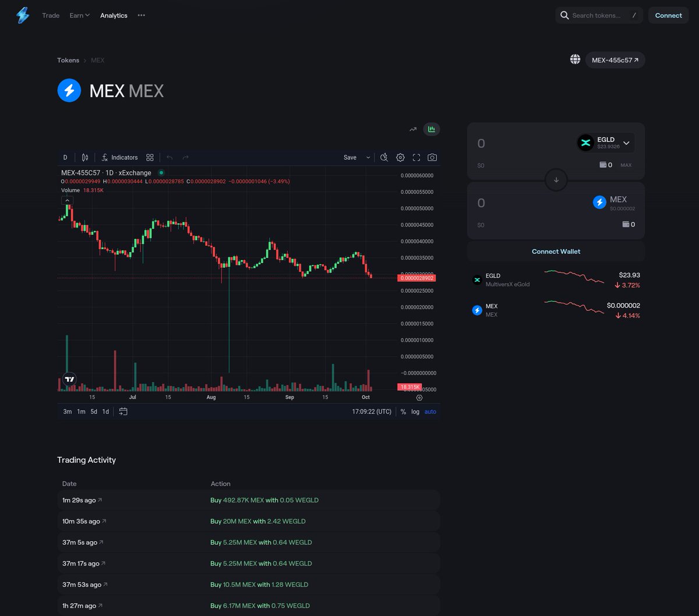699x616 pixels.
Task: Click the Date column header
Action: click(x=69, y=484)
